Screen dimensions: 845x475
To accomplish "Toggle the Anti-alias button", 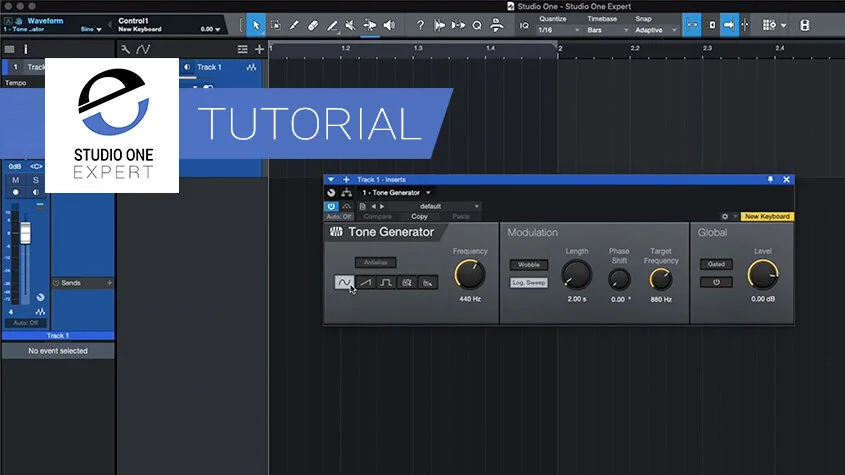I will click(376, 262).
